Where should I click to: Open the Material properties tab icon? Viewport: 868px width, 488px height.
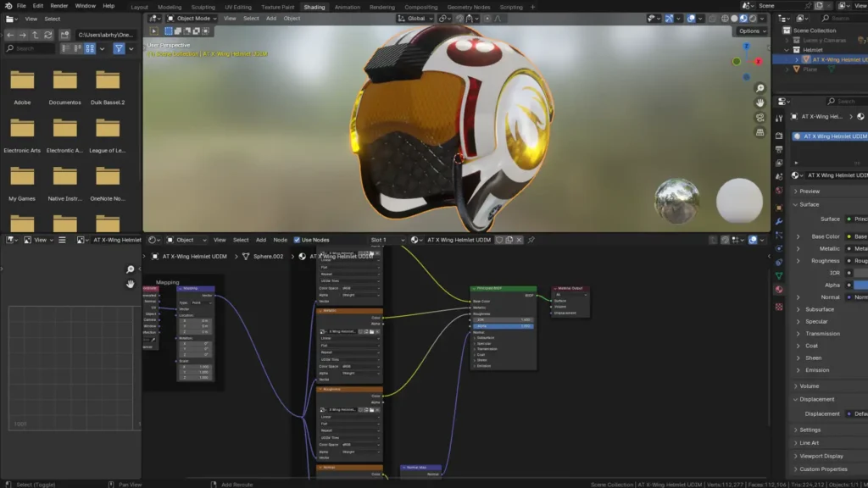pos(779,290)
